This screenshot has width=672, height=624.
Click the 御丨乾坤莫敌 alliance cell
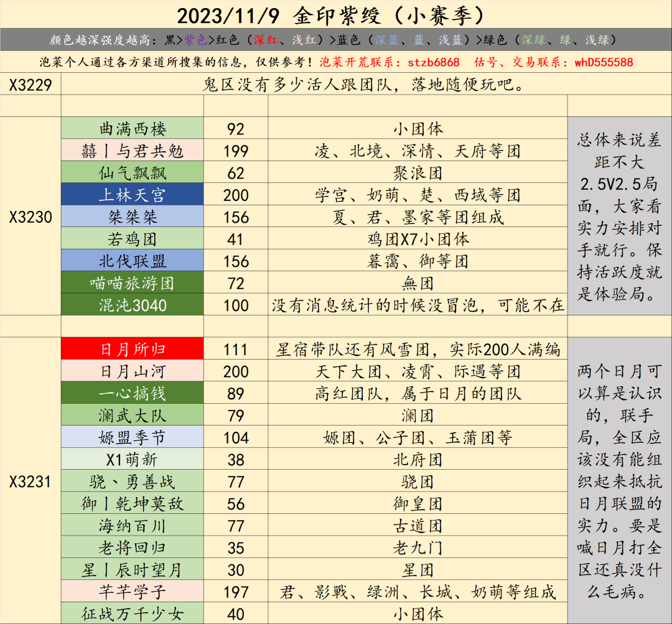tap(133, 503)
